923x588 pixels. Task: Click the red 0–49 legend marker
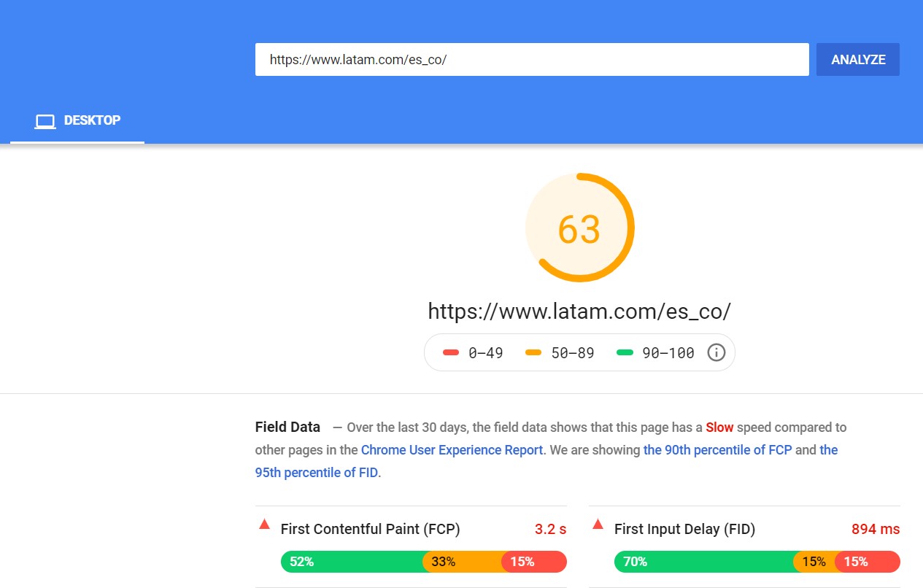pos(451,353)
